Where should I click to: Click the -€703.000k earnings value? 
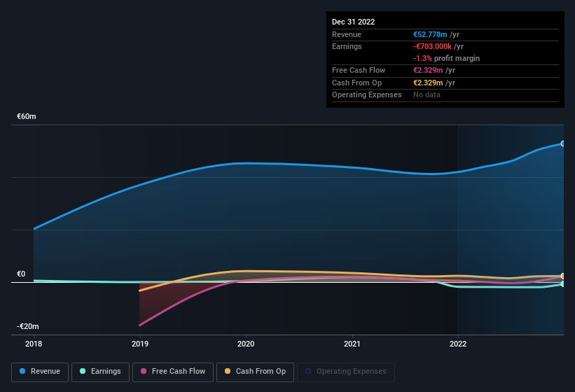click(x=432, y=46)
